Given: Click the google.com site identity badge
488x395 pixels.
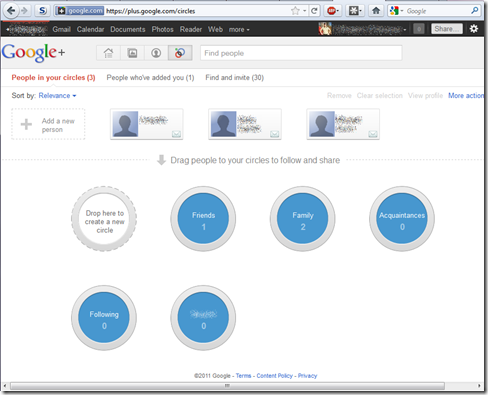Looking at the screenshot, I should pyautogui.click(x=80, y=11).
